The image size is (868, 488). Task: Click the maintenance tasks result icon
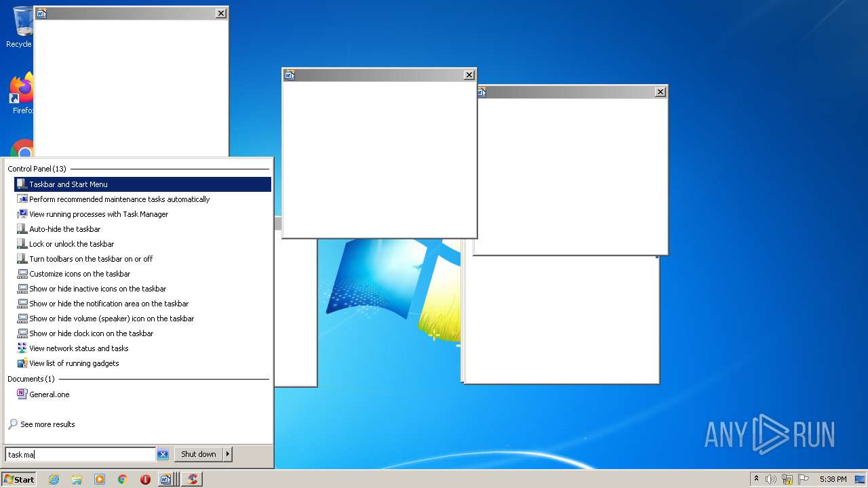(x=22, y=199)
